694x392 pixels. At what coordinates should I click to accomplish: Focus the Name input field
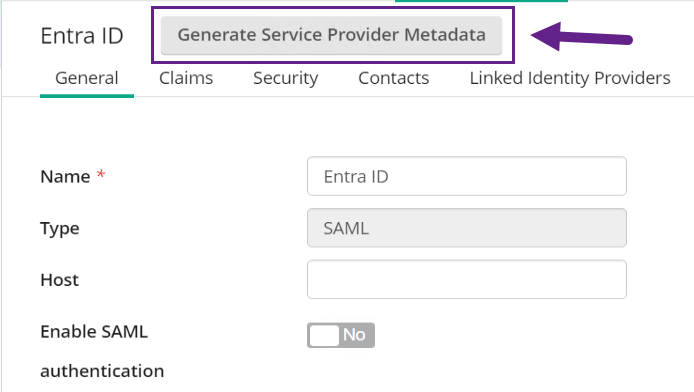(x=467, y=176)
